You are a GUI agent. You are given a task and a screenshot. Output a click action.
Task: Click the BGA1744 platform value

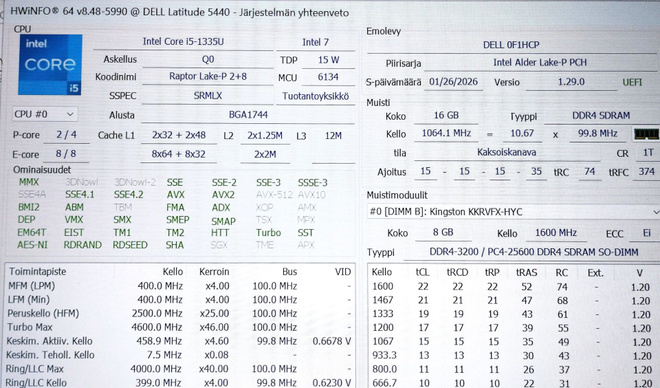[x=248, y=115]
